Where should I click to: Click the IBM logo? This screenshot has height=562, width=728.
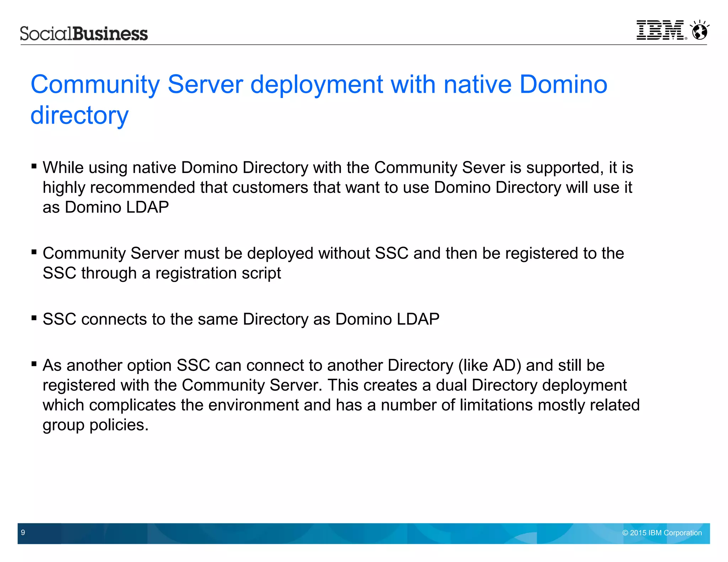pos(661,30)
